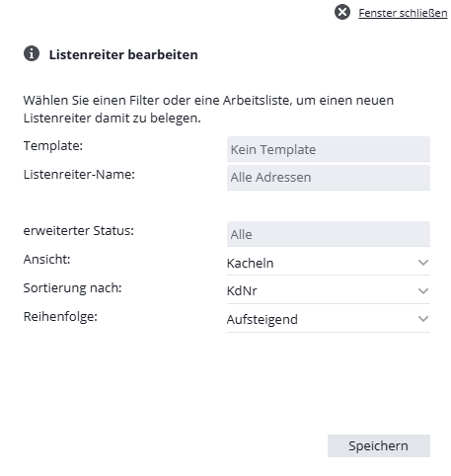Expand the Reihenfolge dropdown showing Aufsteigend
This screenshot has width=451, height=476.
(x=329, y=319)
